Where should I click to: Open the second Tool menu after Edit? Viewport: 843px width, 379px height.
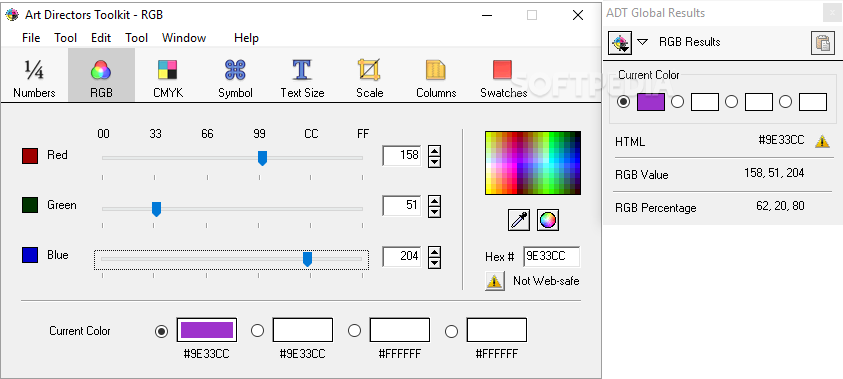[137, 38]
